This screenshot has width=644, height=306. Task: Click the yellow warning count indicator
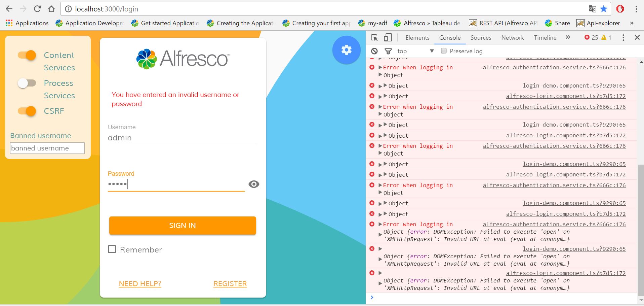point(606,37)
